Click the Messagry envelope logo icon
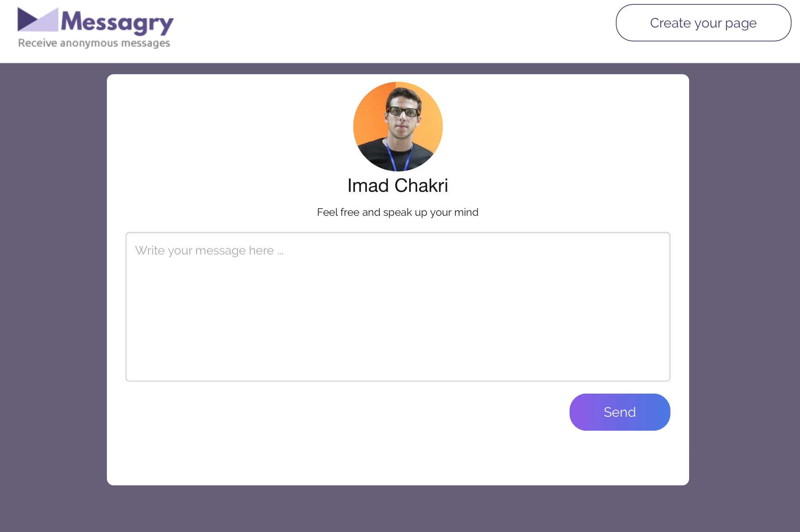Screen dimensions: 800x532 38,20
